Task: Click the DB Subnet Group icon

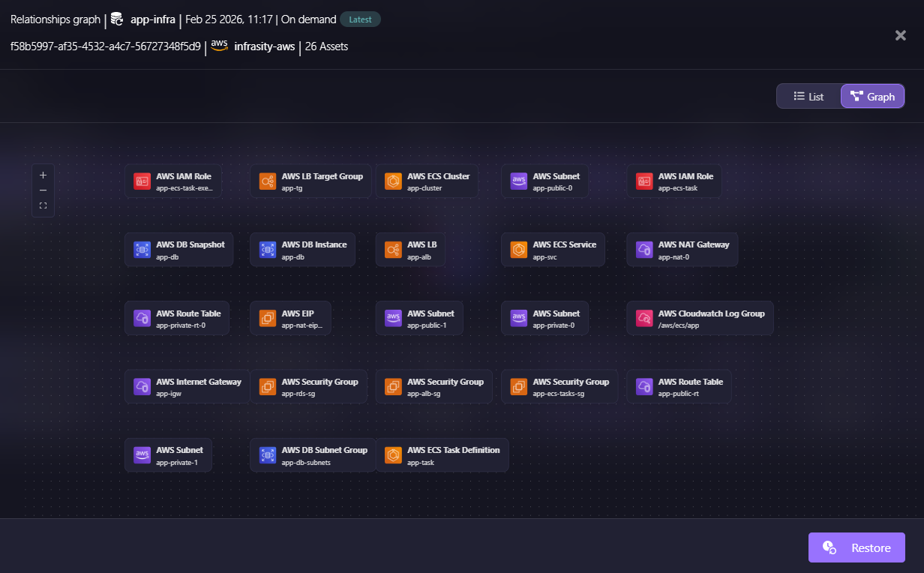Action: click(268, 455)
